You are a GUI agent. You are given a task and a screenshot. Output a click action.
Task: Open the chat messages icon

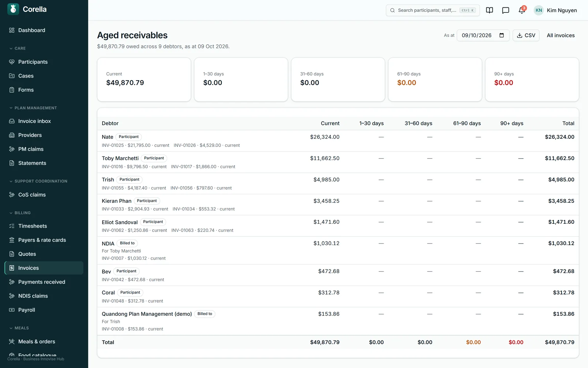[506, 10]
